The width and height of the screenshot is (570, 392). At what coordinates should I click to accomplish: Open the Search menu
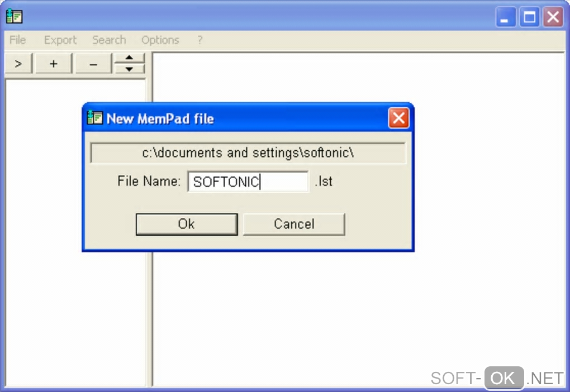pos(109,40)
